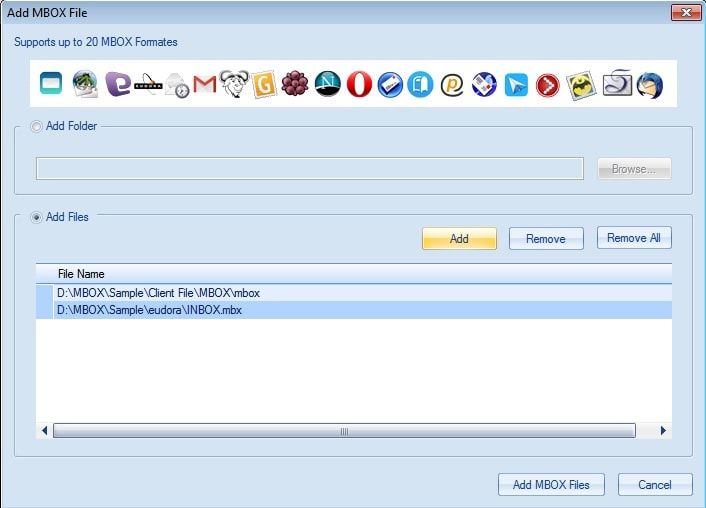
Task: Close the Add MBOX File dialog
Action: point(686,13)
